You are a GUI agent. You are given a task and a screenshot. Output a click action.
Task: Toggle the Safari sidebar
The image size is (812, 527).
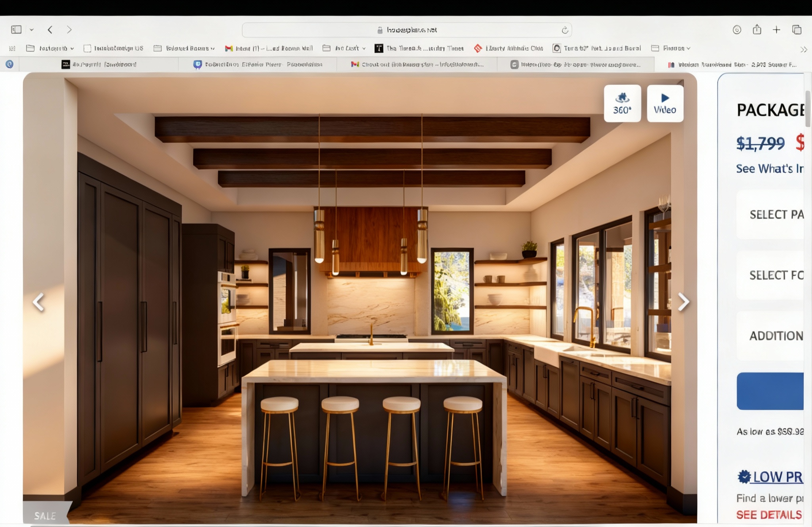(x=16, y=30)
